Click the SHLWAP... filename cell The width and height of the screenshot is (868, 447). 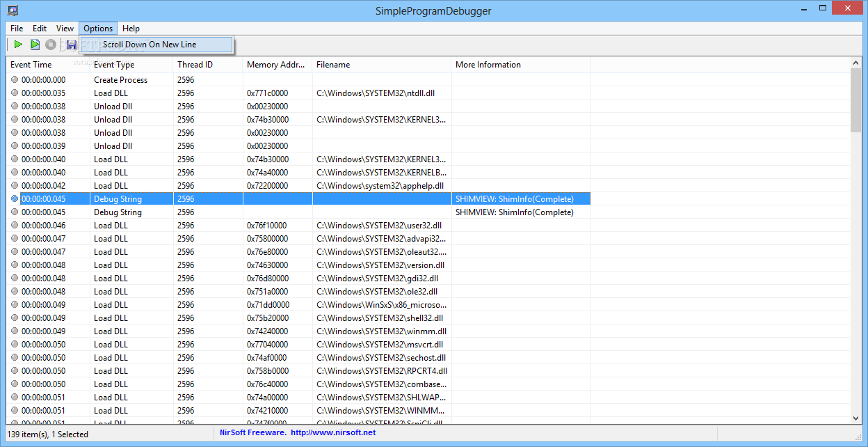382,398
